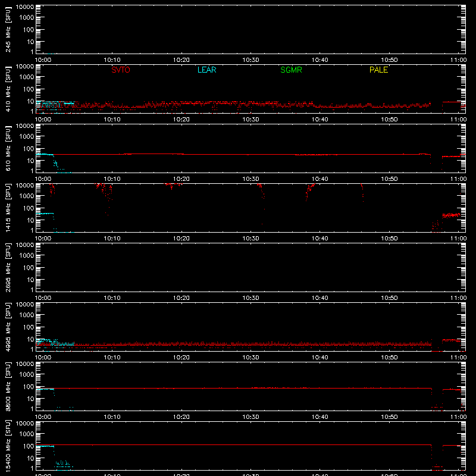Select the 4995 MHz [SFU] axis title
This screenshot has height=476, width=476.
[x=8, y=327]
